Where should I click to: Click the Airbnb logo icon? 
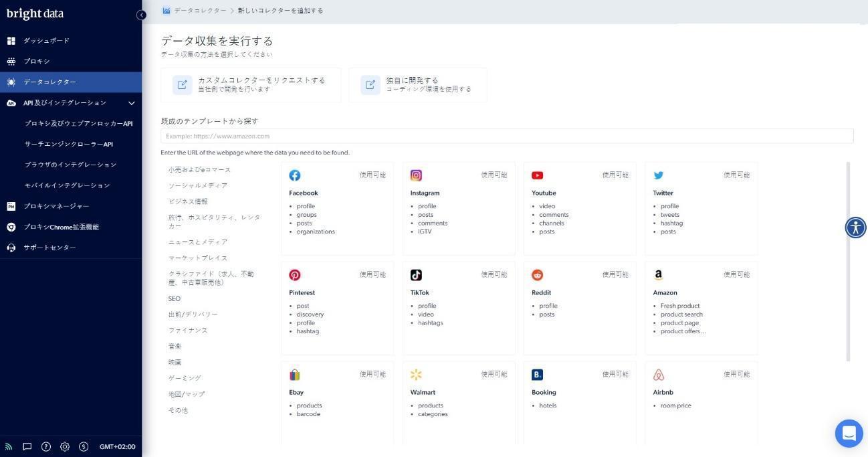[x=659, y=375]
